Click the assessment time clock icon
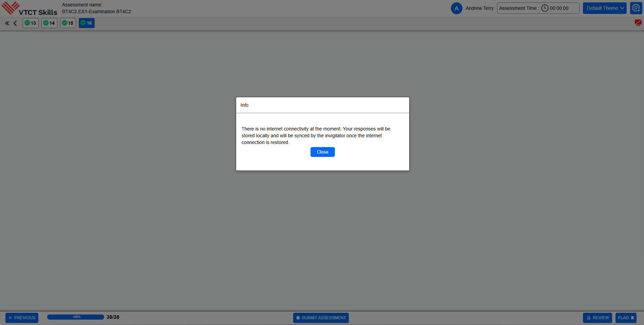 point(545,8)
